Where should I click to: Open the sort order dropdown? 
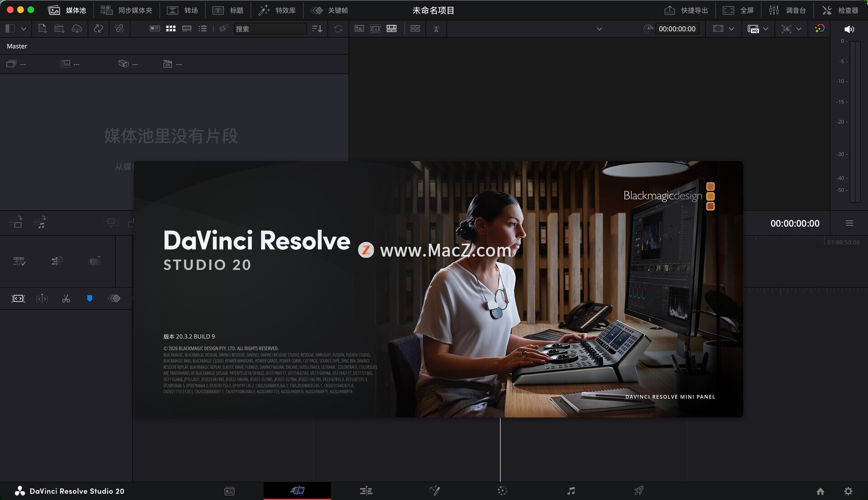pyautogui.click(x=317, y=28)
